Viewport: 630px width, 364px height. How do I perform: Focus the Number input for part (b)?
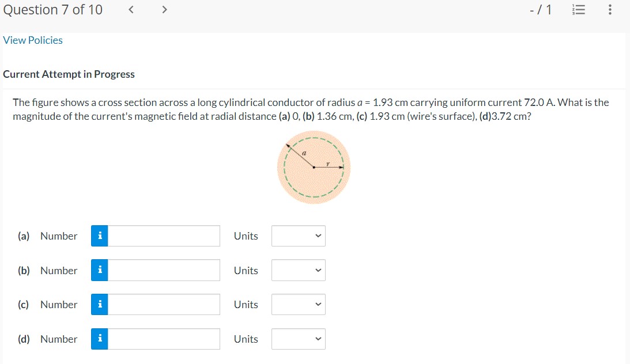pos(164,270)
